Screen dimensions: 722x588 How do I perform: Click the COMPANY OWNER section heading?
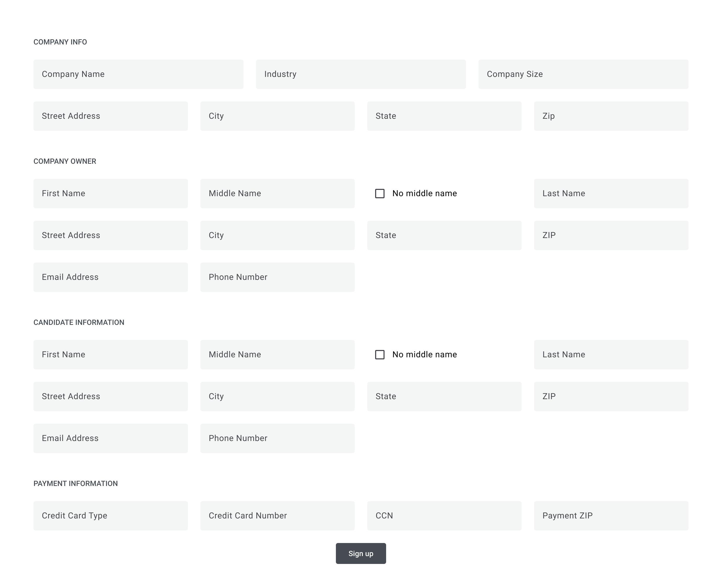[x=65, y=161]
